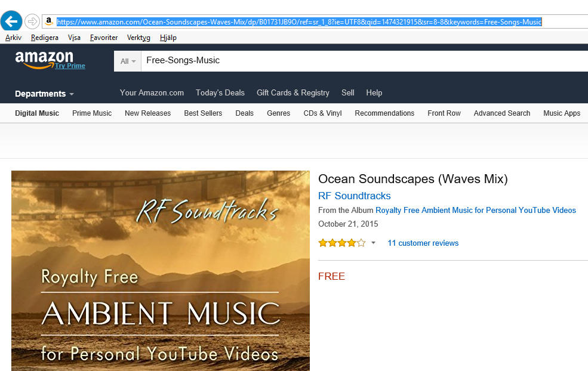
Task: Select the Digital Music tab
Action: [37, 113]
